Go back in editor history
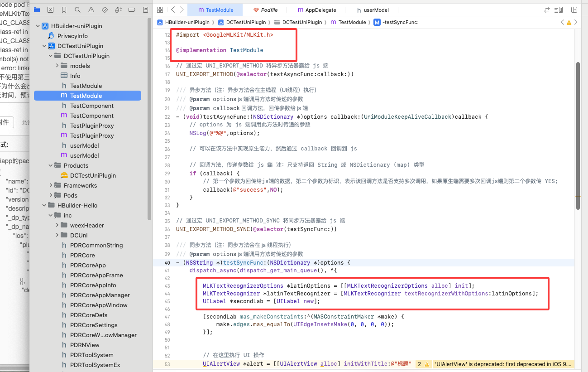The image size is (588, 372). [x=173, y=10]
